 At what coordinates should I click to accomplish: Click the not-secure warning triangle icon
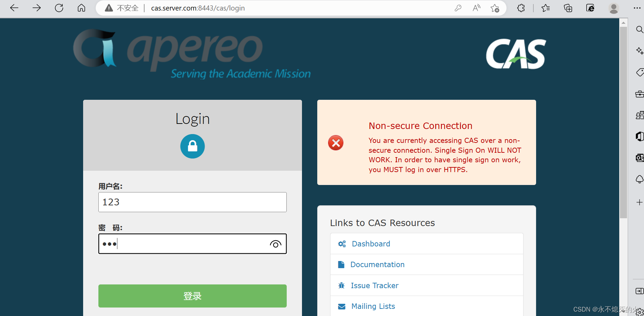[109, 8]
